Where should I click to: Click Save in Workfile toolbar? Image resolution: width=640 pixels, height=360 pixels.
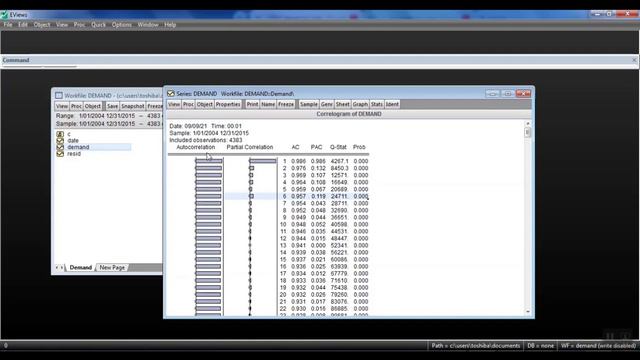coord(112,106)
